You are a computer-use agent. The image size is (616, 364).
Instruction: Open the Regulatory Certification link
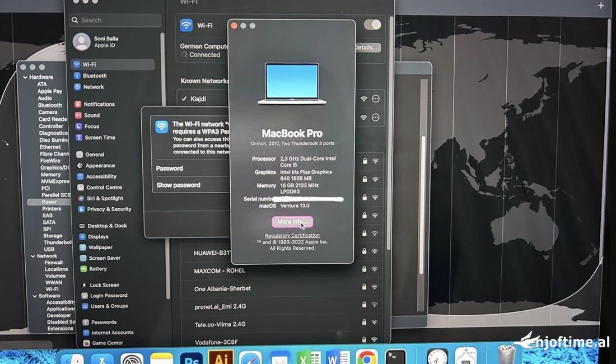point(292,236)
